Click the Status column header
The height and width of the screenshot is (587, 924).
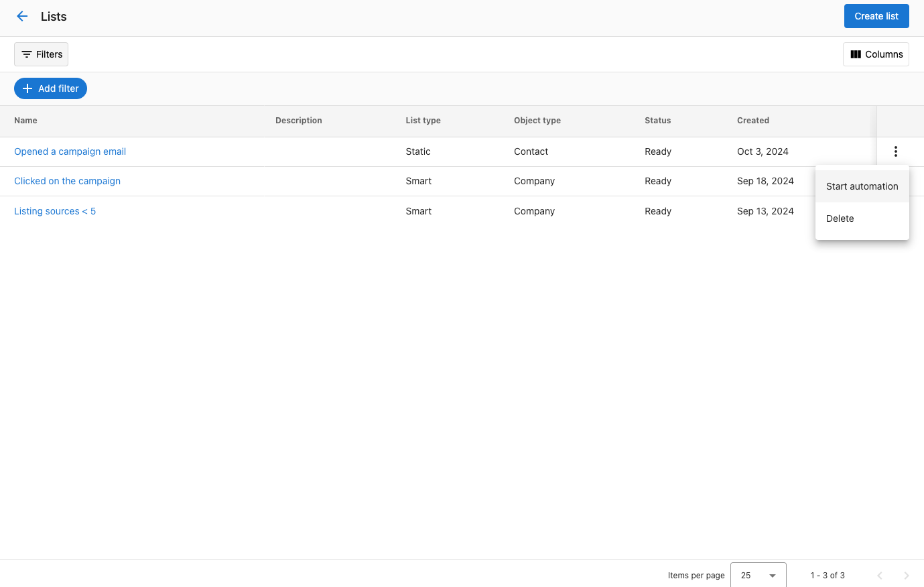click(x=657, y=121)
